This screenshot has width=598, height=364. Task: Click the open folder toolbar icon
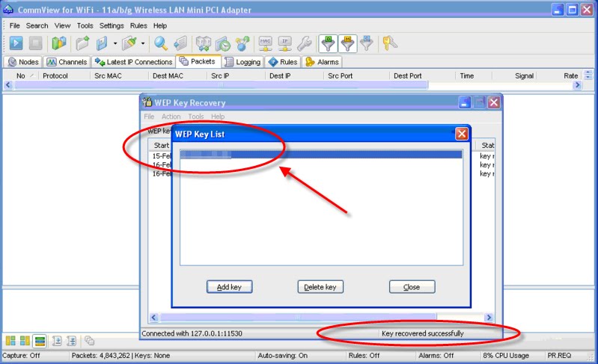tap(82, 43)
